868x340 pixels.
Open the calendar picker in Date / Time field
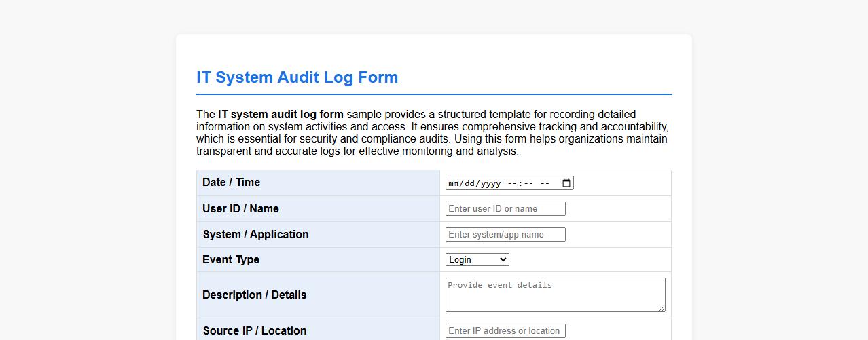point(566,183)
